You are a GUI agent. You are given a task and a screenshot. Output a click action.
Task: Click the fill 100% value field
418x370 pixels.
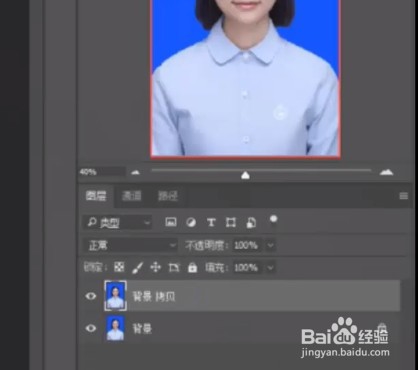tap(246, 268)
